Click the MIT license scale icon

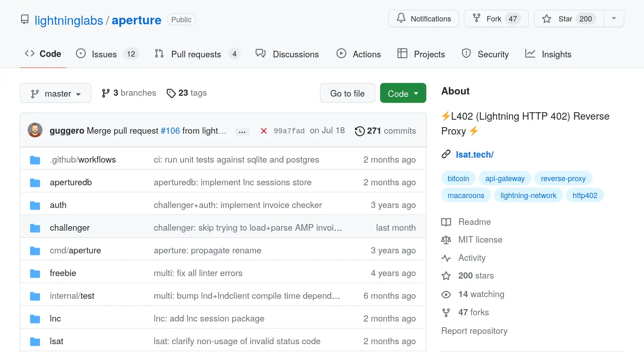pos(446,240)
